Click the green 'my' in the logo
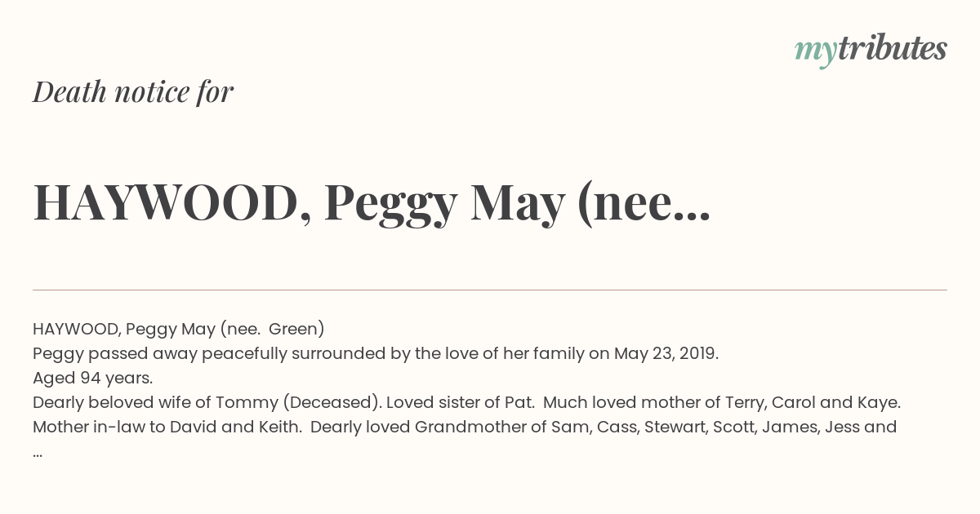The width and height of the screenshot is (980, 514). click(x=816, y=51)
